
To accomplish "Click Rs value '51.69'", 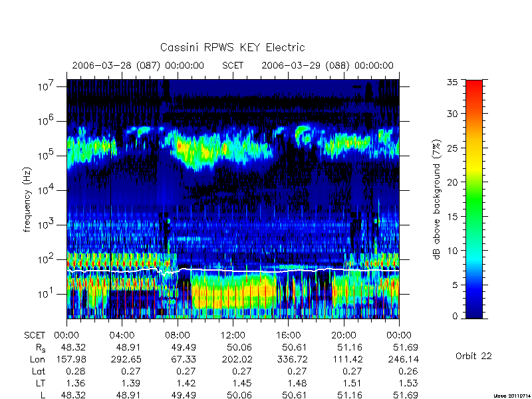I will coord(406,347).
